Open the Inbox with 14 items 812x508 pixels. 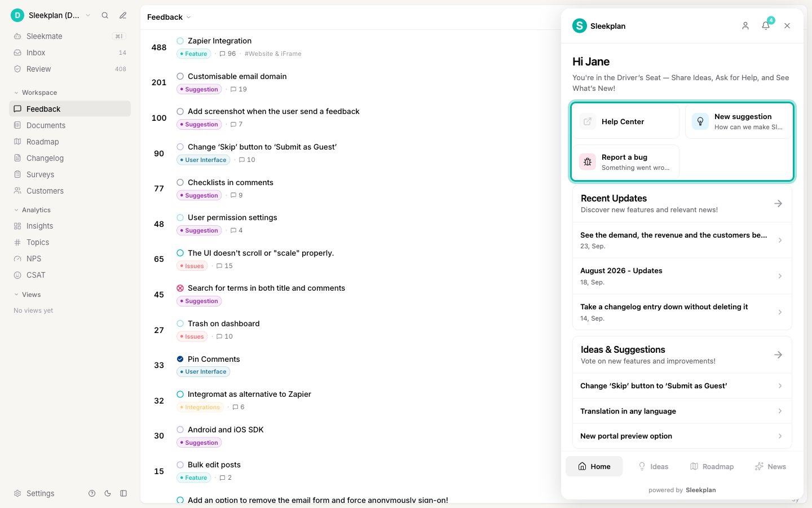pyautogui.click(x=70, y=52)
